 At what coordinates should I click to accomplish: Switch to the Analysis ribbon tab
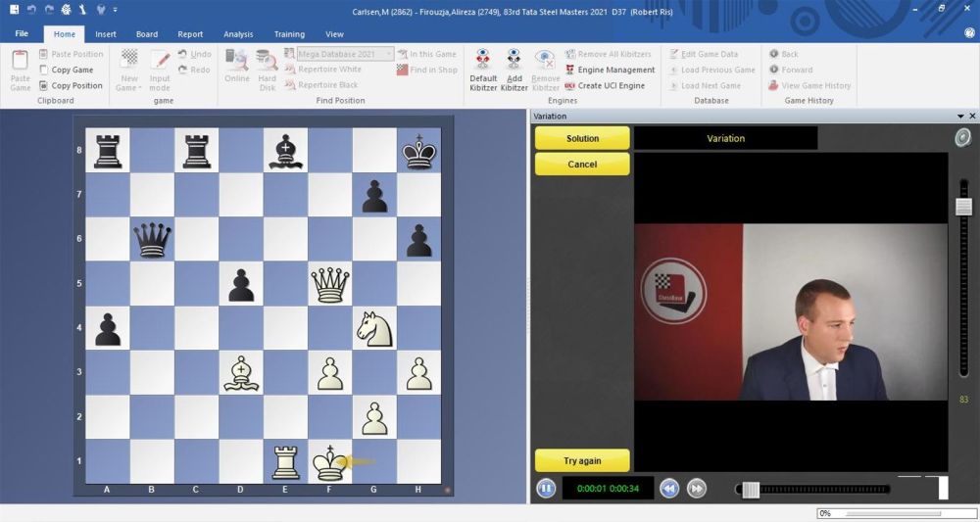point(238,34)
